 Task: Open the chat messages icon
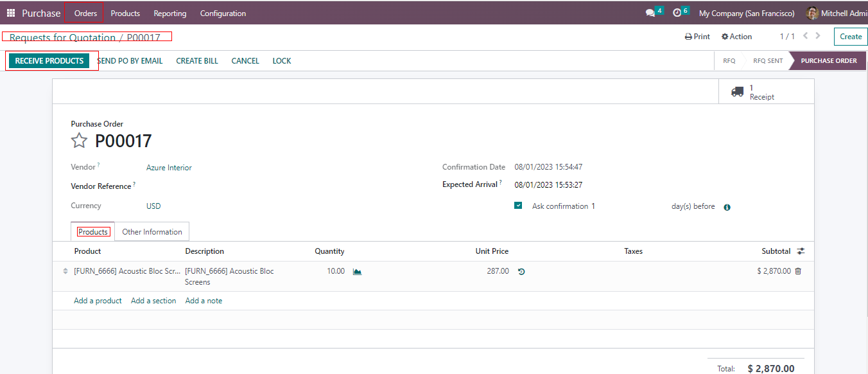650,13
